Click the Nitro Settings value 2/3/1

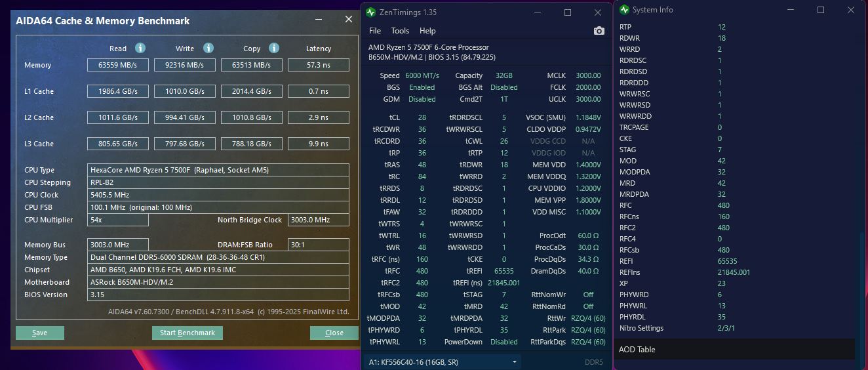[727, 328]
